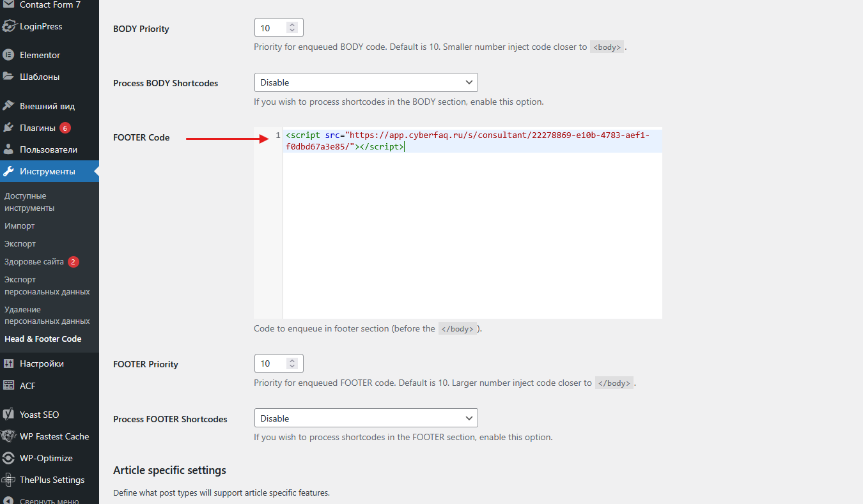This screenshot has height=504, width=863.
Task: Click the Инструменты wrench icon
Action: (9, 171)
